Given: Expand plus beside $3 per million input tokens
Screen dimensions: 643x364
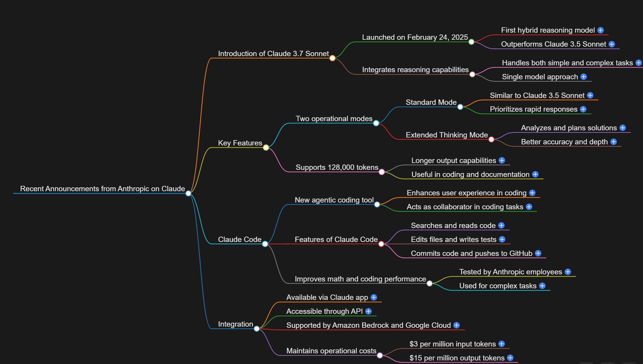Looking at the screenshot, I should pos(502,344).
